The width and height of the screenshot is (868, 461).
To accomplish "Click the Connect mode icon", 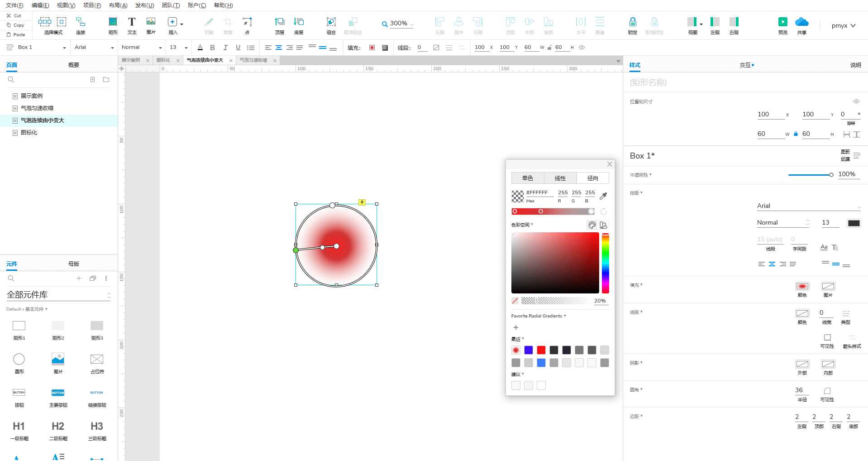I will (x=81, y=22).
